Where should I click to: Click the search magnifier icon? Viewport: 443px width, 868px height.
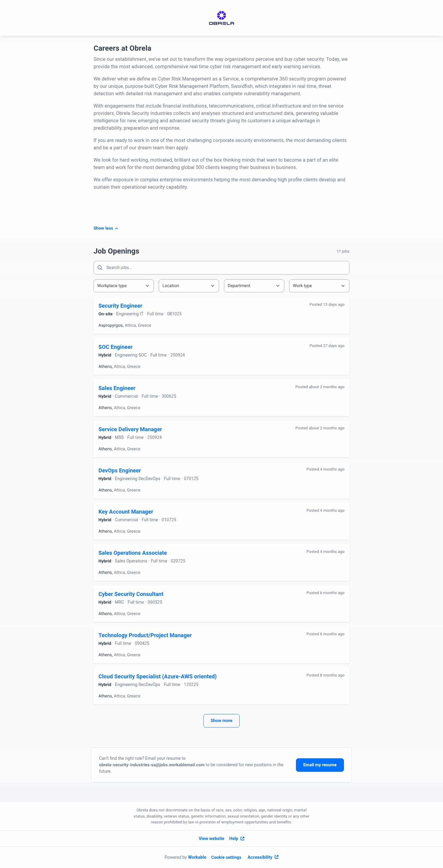(100, 267)
